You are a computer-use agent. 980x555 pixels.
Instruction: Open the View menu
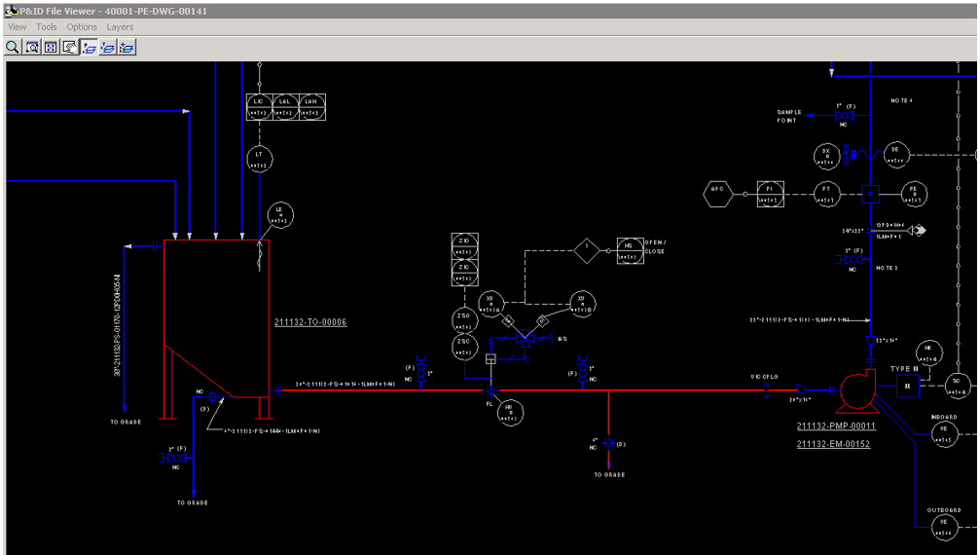click(x=18, y=27)
